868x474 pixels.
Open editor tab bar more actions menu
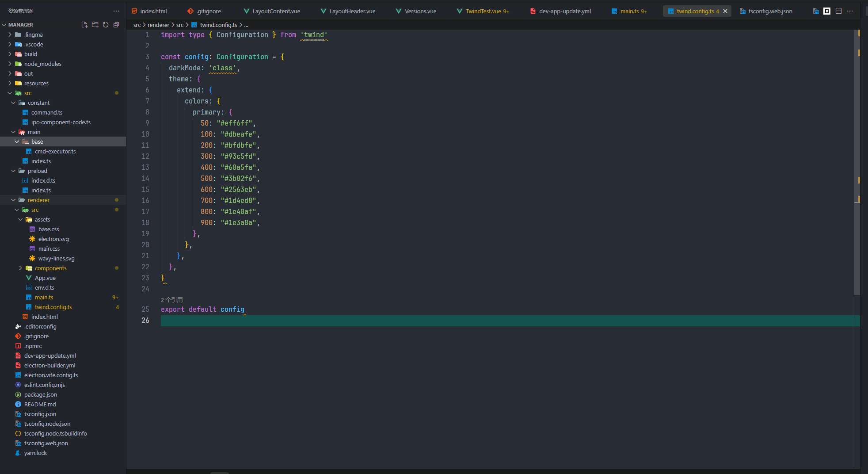(850, 11)
